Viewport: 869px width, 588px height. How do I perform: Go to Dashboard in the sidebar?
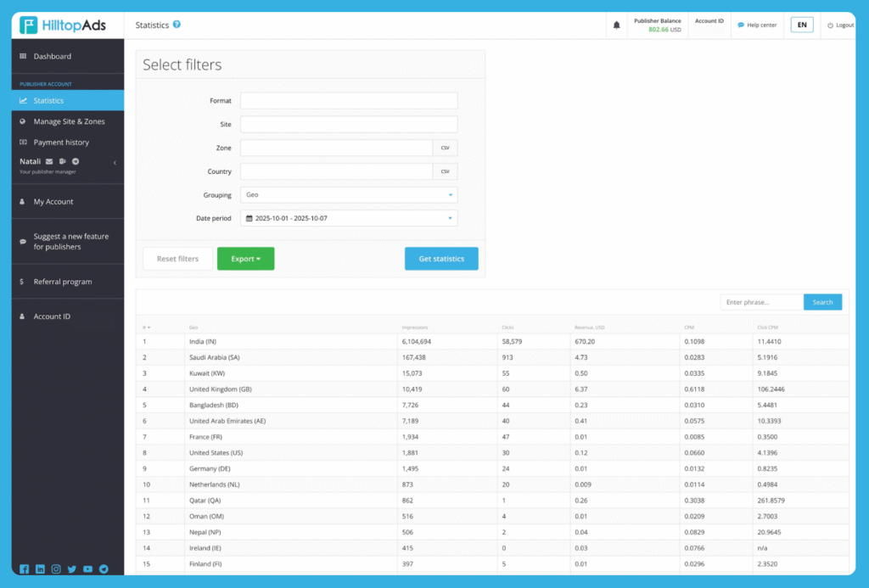(x=52, y=56)
